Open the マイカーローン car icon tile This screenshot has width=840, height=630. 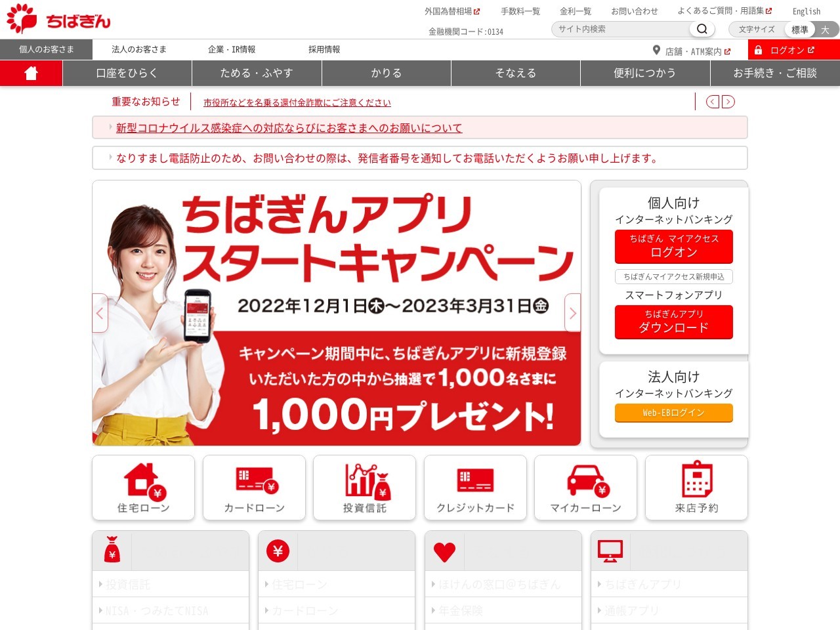coord(586,488)
